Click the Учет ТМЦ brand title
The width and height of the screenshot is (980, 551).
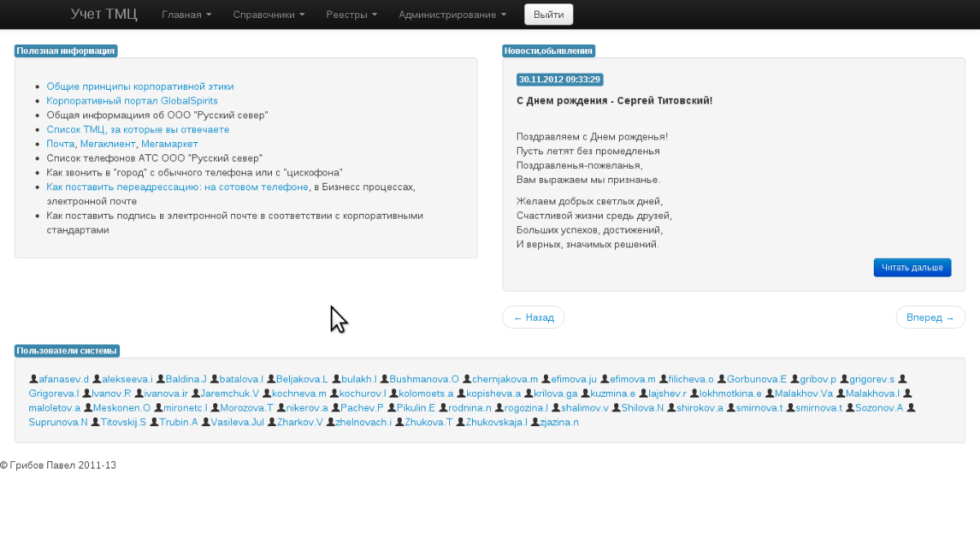104,15
